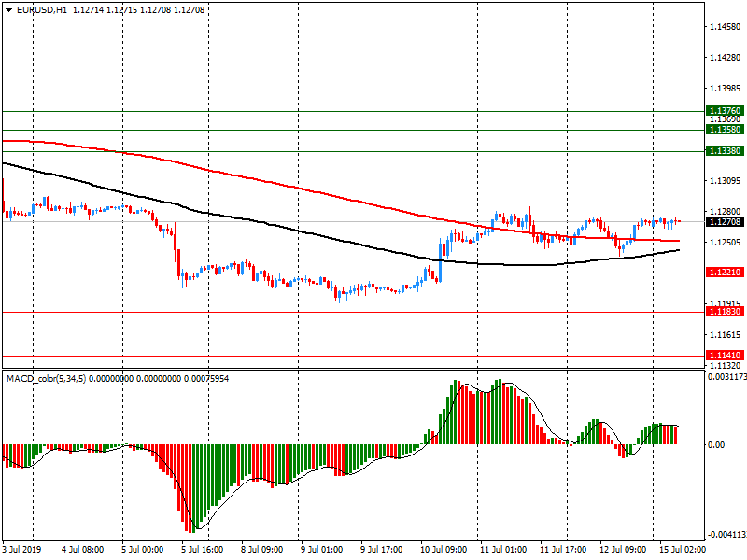Click the 3 Jul 2019 time axis label
Viewport: 747px width, 560px height.
coord(21,549)
